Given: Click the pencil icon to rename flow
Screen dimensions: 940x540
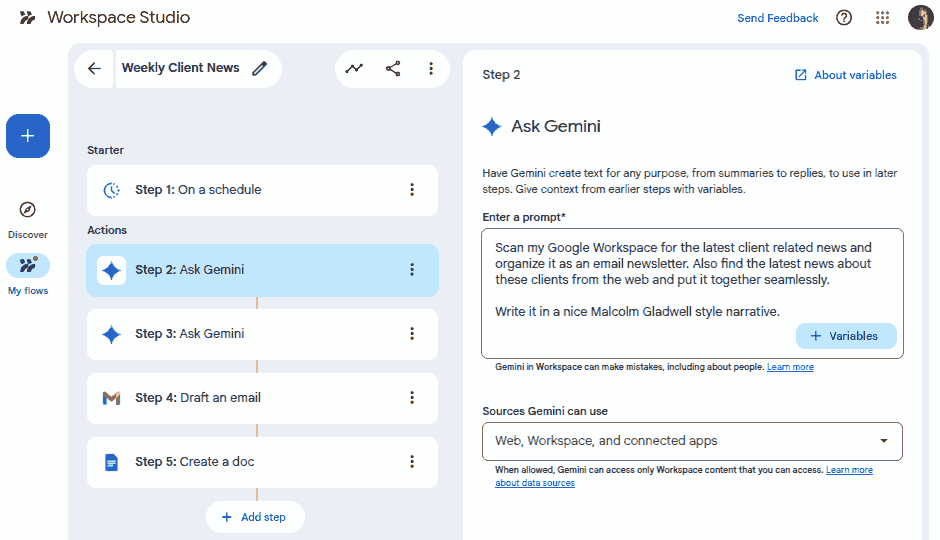Looking at the screenshot, I should (260, 69).
